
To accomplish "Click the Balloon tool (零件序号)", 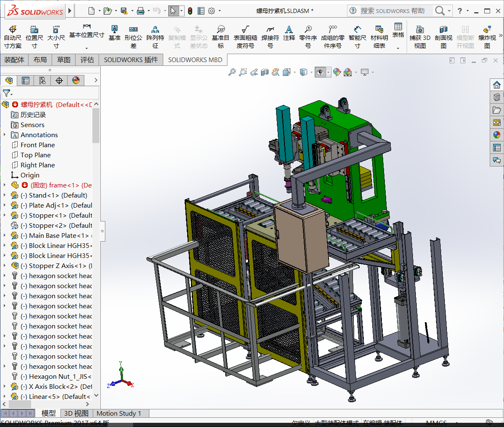I will (x=308, y=37).
